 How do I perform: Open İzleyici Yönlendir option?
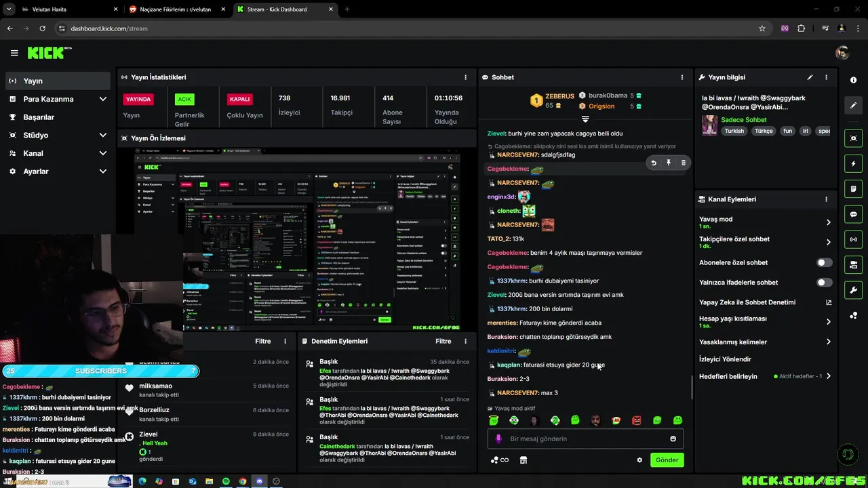[725, 359]
